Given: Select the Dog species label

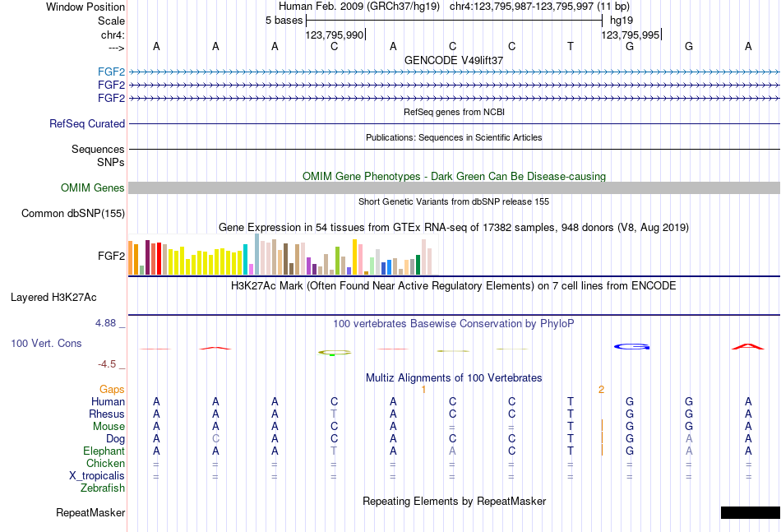Looking at the screenshot, I should coord(115,439).
